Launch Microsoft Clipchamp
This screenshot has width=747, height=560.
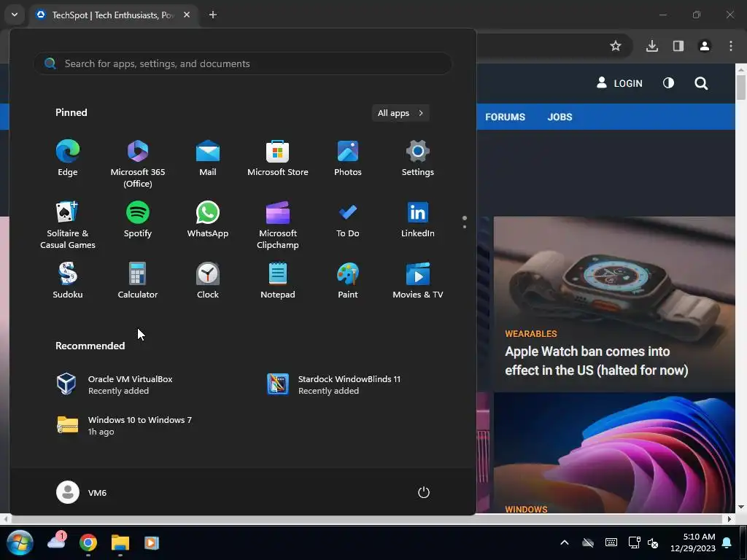click(278, 225)
